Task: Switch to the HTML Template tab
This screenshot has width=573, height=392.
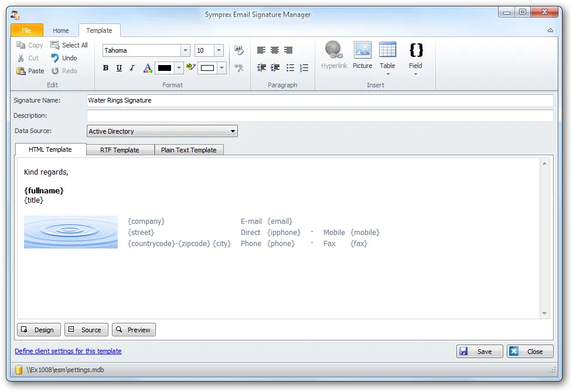Action: 50,149
